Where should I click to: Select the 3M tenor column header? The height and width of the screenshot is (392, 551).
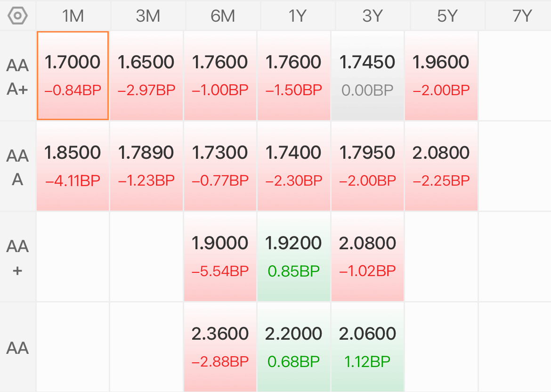click(148, 16)
